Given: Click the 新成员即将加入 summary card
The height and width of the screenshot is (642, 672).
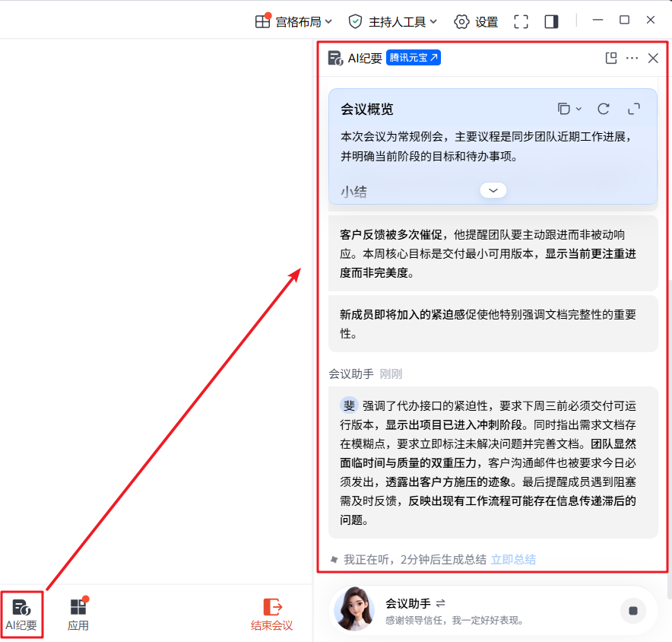Looking at the screenshot, I should coord(493,324).
